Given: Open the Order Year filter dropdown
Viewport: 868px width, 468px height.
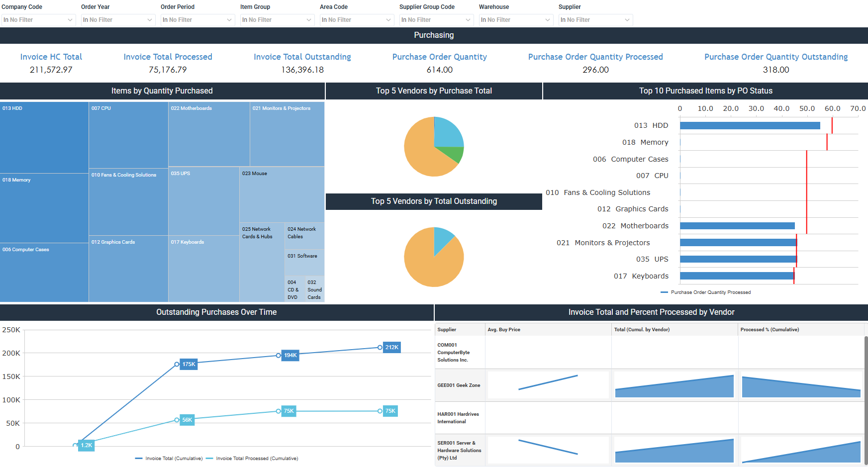Looking at the screenshot, I should (x=118, y=20).
